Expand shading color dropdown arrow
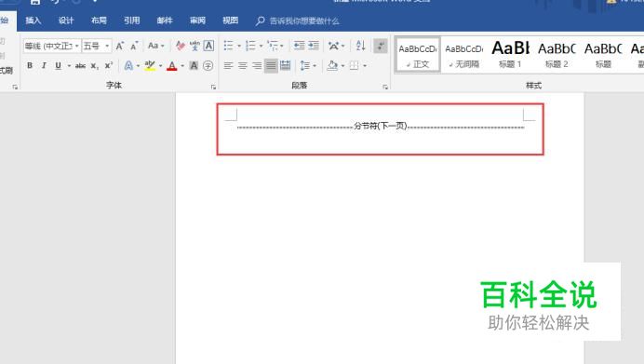 click(342, 66)
